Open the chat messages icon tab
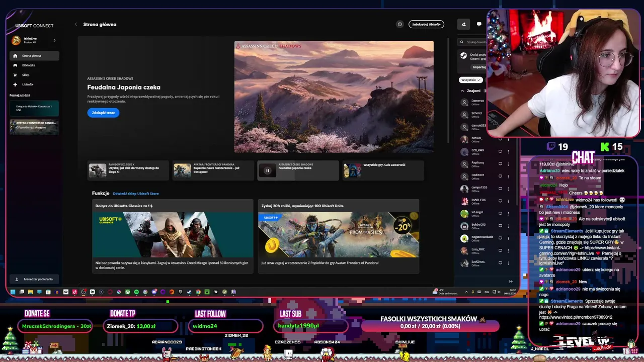This screenshot has width=644, height=362. pos(479,24)
